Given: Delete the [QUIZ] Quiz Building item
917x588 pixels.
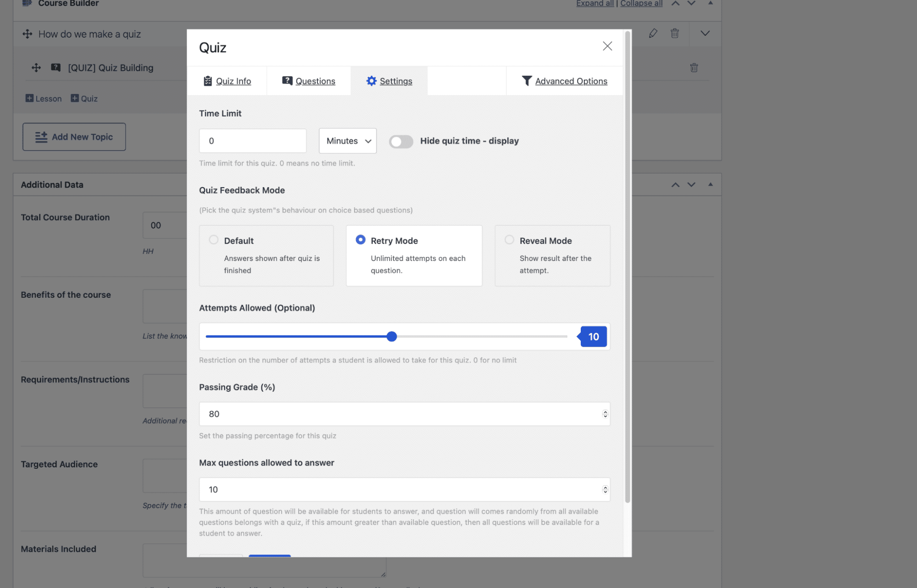Looking at the screenshot, I should [694, 67].
